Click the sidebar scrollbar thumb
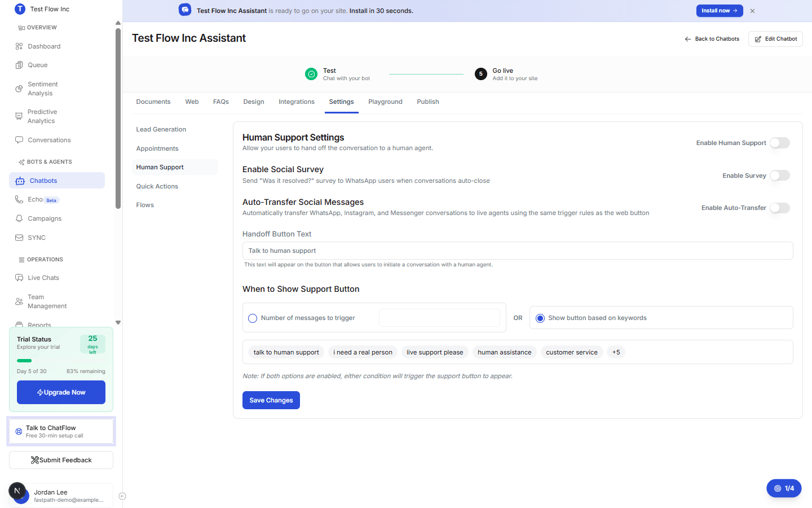Image resolution: width=812 pixels, height=508 pixels. coord(118,119)
